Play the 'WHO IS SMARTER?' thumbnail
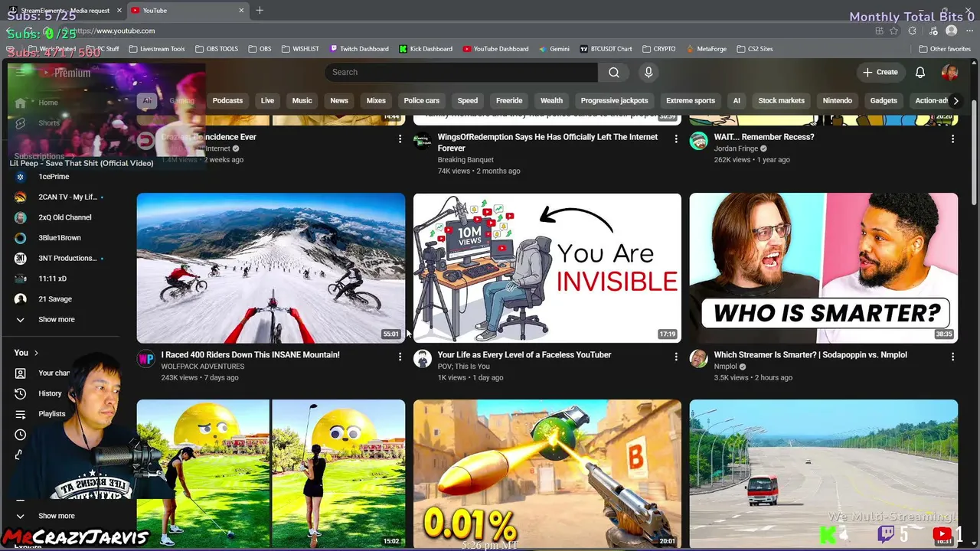The height and width of the screenshot is (551, 980). tap(824, 268)
